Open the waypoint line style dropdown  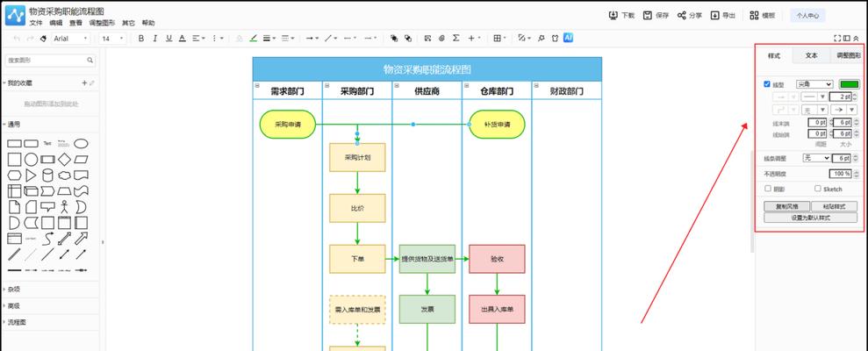331,39
